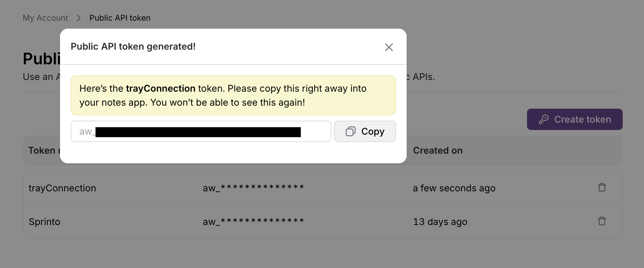Click the key icon before the words Create token
The image size is (644, 268).
tap(544, 119)
